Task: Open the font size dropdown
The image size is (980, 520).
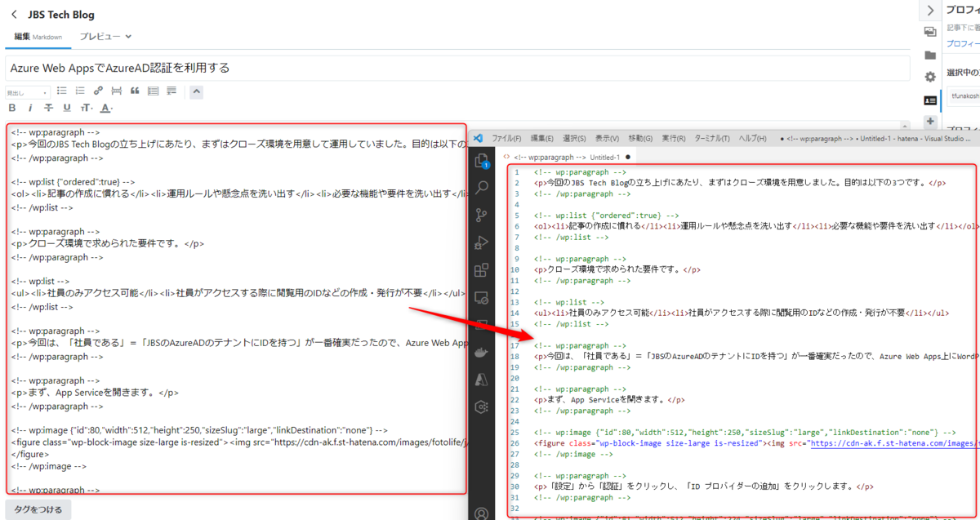Action: [87, 108]
